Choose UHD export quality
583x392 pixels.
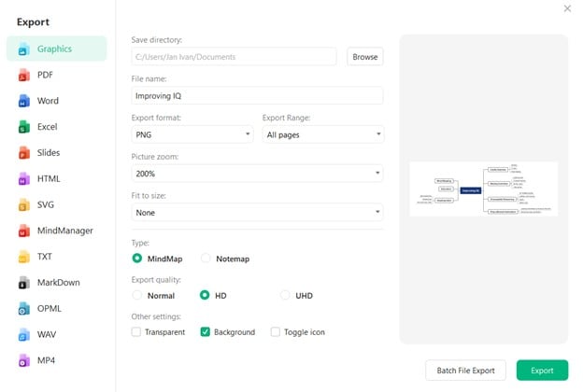[285, 295]
